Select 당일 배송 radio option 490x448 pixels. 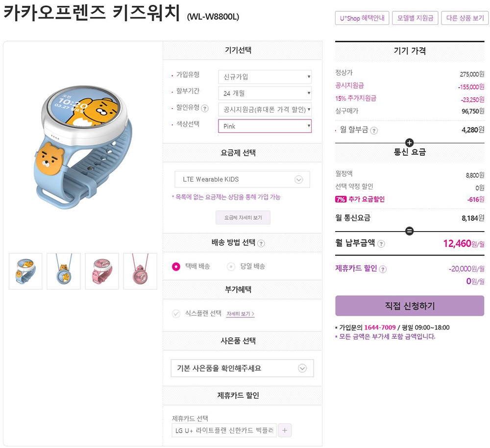[231, 266]
